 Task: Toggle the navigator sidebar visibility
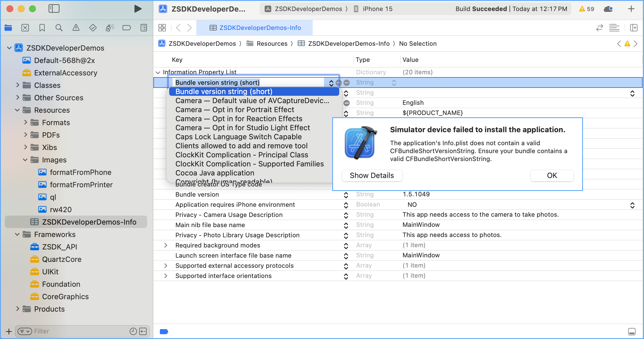tap(54, 9)
